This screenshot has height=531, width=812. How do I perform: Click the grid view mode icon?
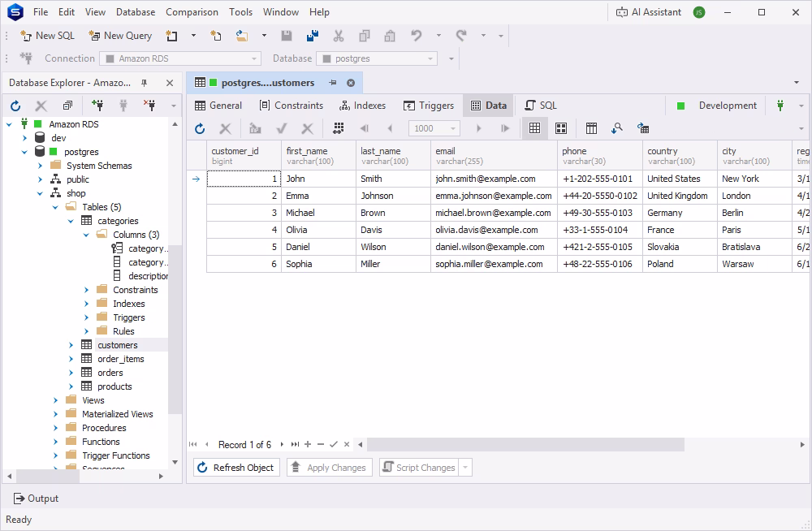tap(535, 128)
